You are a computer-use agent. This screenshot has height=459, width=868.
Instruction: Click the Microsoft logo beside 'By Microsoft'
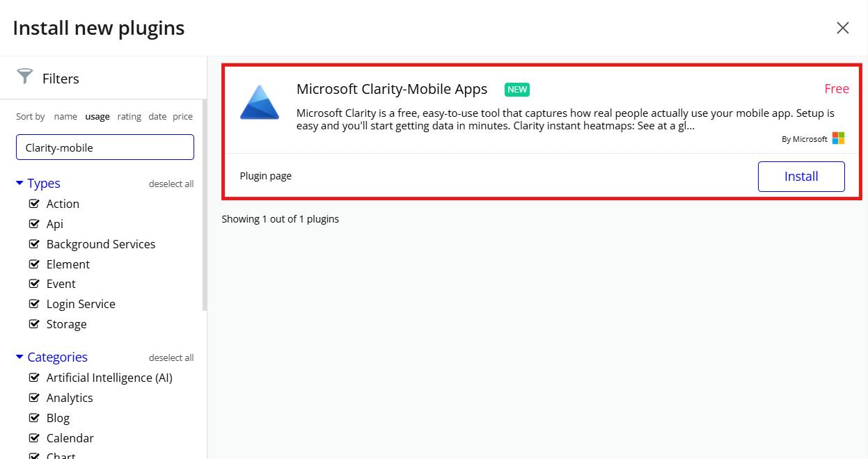click(x=838, y=138)
